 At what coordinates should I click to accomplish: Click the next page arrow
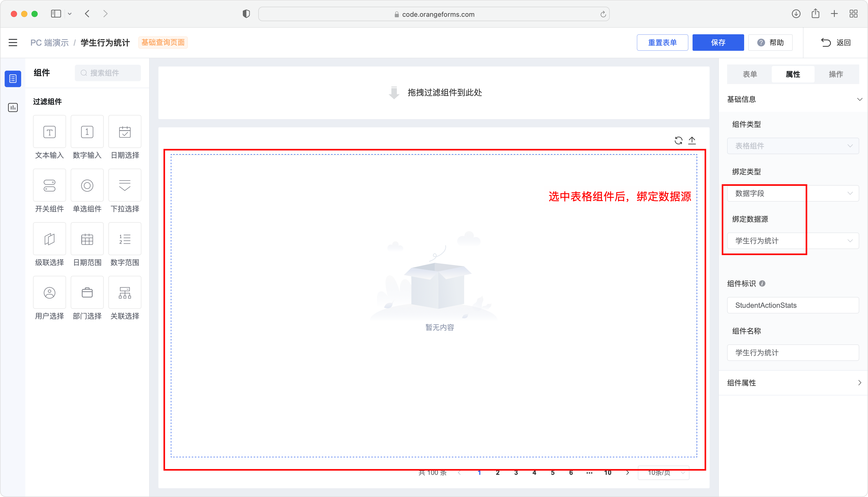(627, 473)
